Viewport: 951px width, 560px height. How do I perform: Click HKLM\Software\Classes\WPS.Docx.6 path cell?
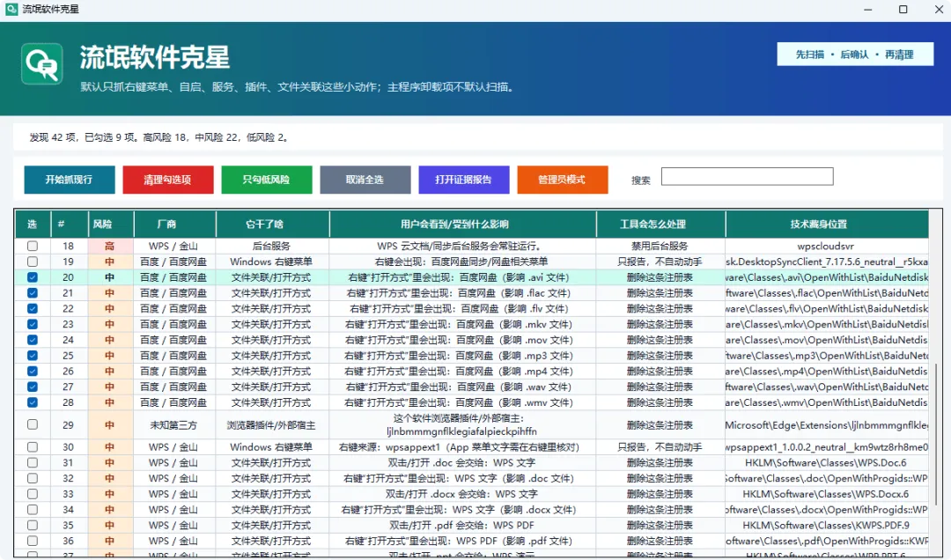pyautogui.click(x=826, y=494)
